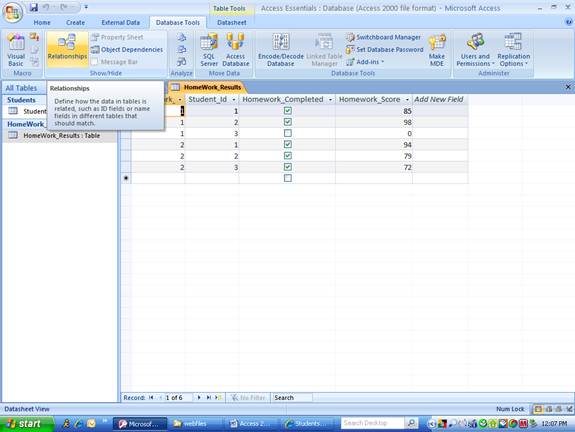The image size is (575, 432).
Task: Click Set Database Password
Action: tap(385, 50)
